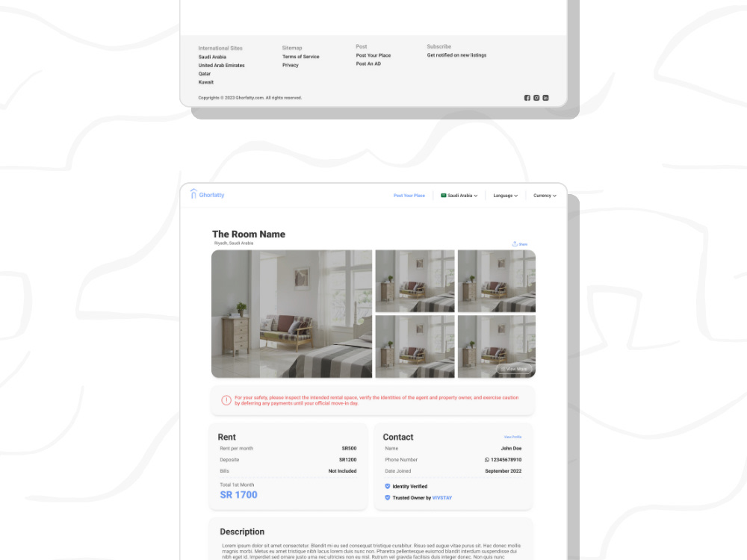Click the Saudi Arabia flag icon
This screenshot has width=747, height=560.
pyautogui.click(x=444, y=195)
